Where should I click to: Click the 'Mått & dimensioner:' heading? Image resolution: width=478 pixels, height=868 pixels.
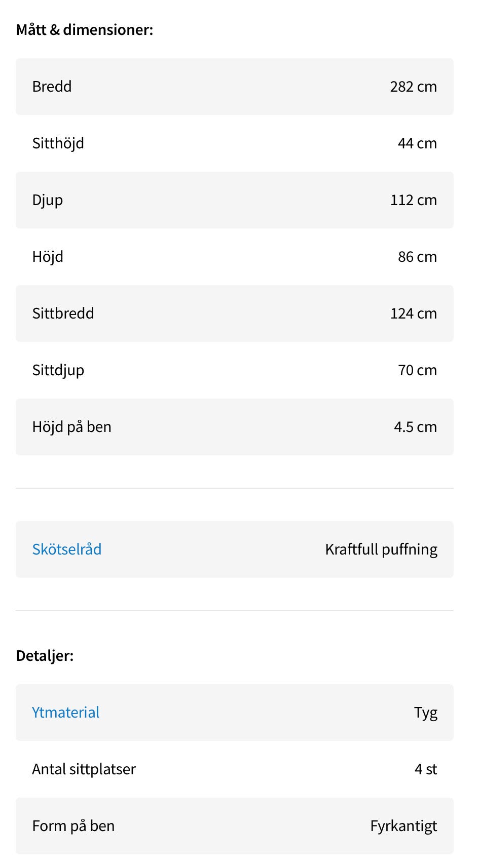click(85, 30)
